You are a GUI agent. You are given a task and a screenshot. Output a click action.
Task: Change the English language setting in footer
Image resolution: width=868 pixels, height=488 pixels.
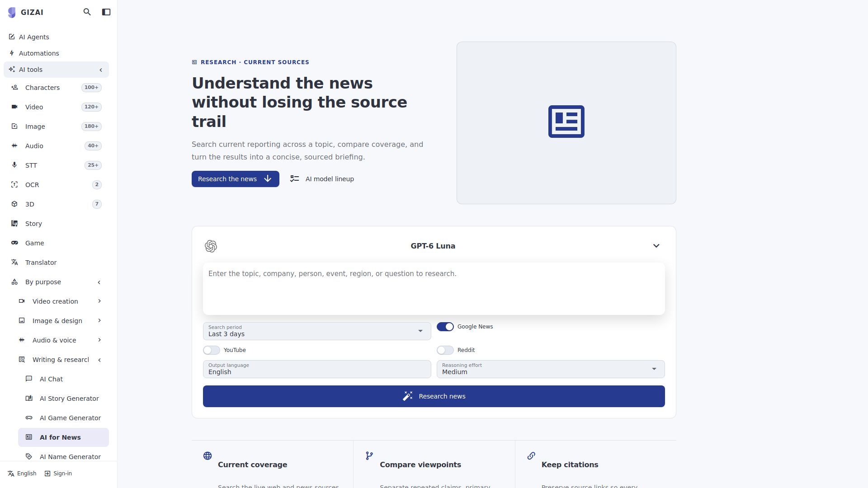[x=22, y=474]
